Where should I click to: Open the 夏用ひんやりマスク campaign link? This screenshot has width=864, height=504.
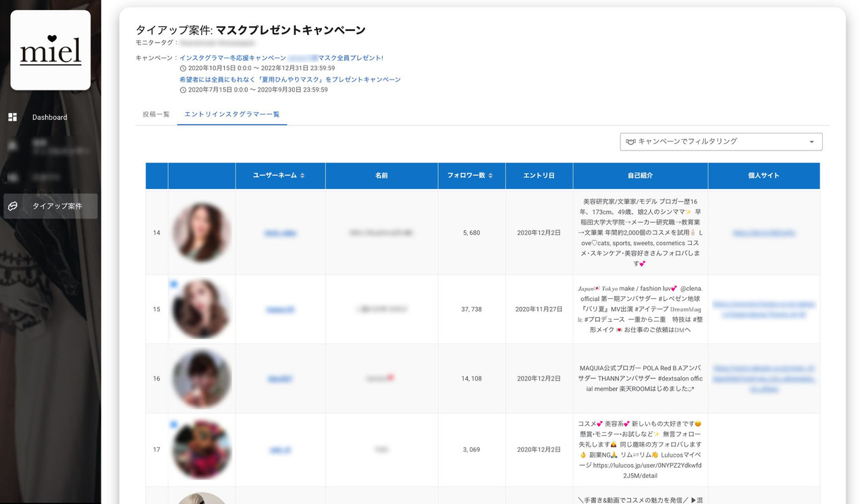pos(290,79)
